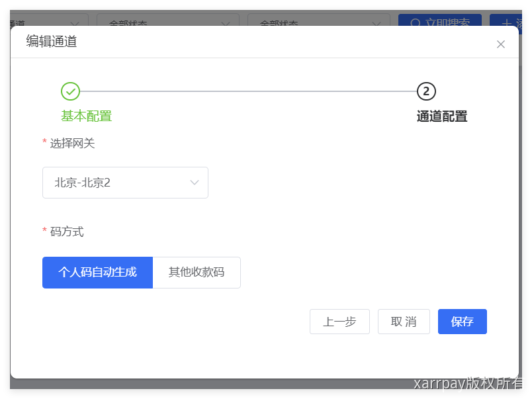Click the plus icon on the add button
This screenshot has width=532, height=399.
click(507, 23)
